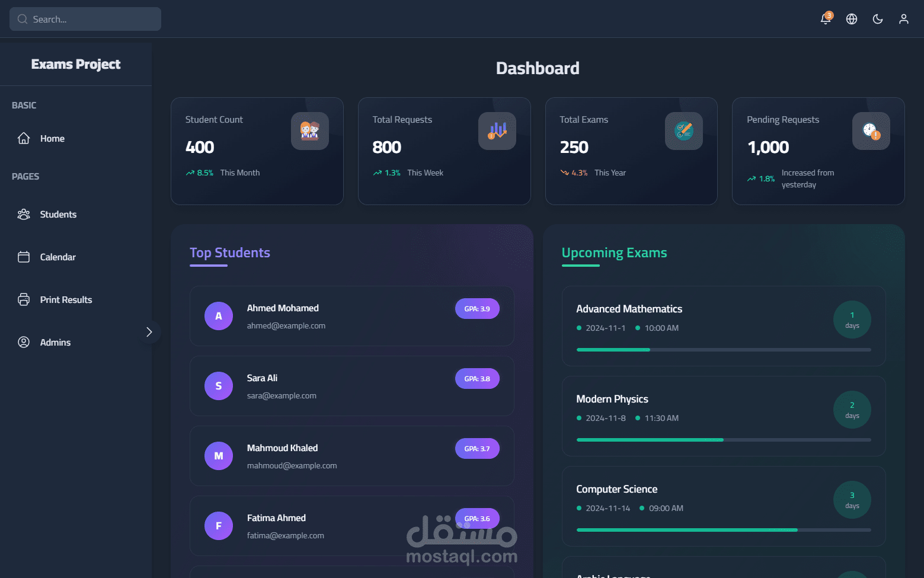Click the Students people icon
Viewport: 924px width, 578px height.
pos(24,214)
